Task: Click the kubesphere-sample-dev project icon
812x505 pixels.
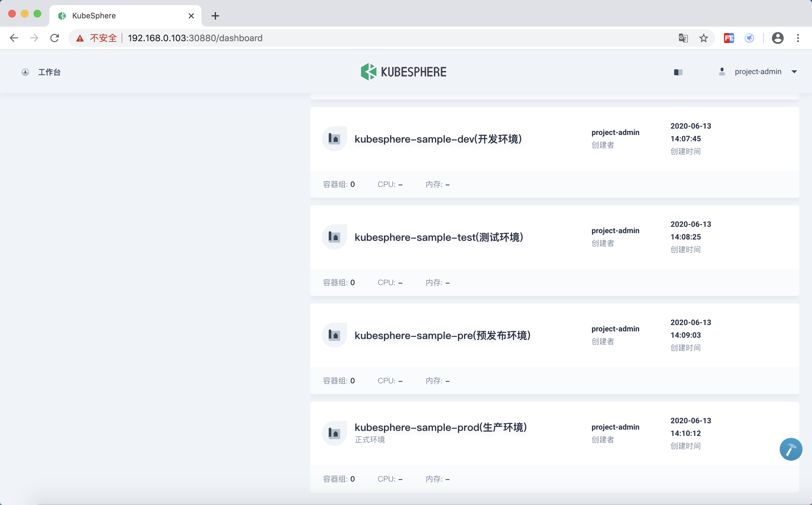Action: click(334, 139)
